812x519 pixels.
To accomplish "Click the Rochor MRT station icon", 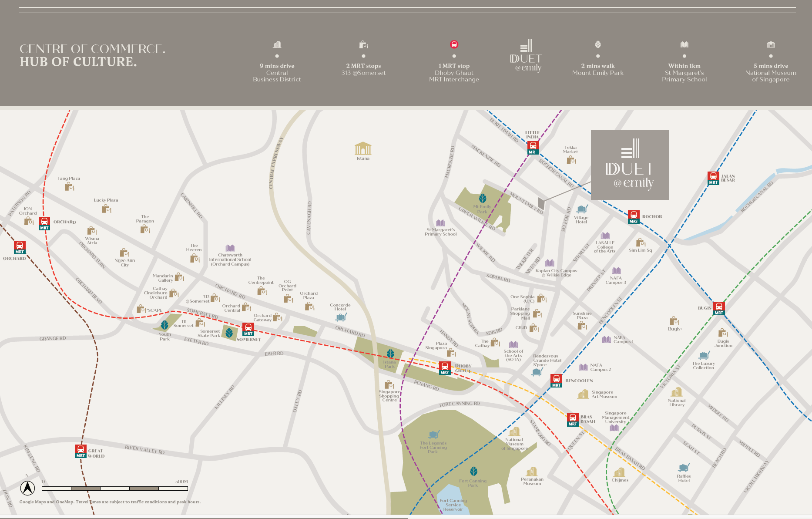I will coord(634,217).
